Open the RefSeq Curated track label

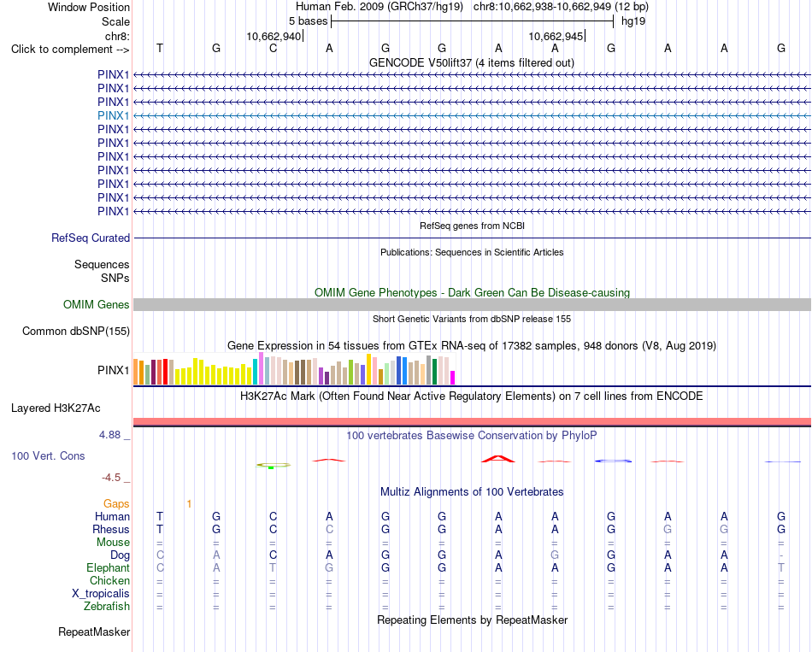click(90, 238)
